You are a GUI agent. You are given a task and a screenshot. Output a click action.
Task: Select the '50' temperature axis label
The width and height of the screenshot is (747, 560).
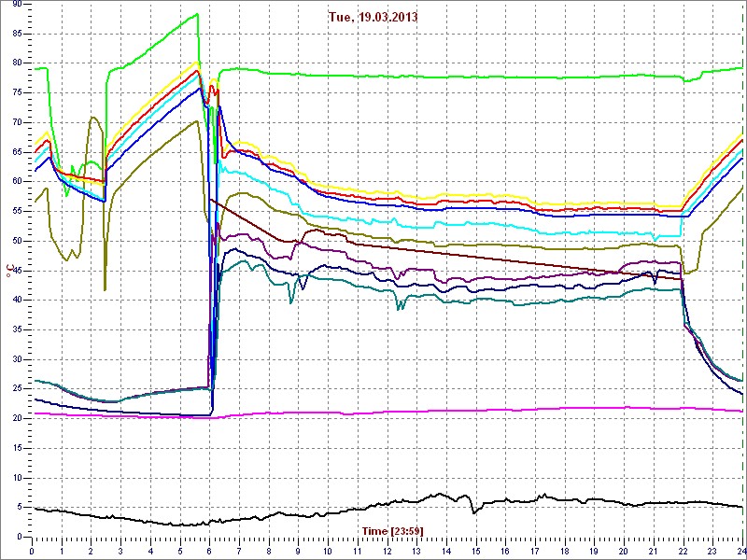[16, 241]
